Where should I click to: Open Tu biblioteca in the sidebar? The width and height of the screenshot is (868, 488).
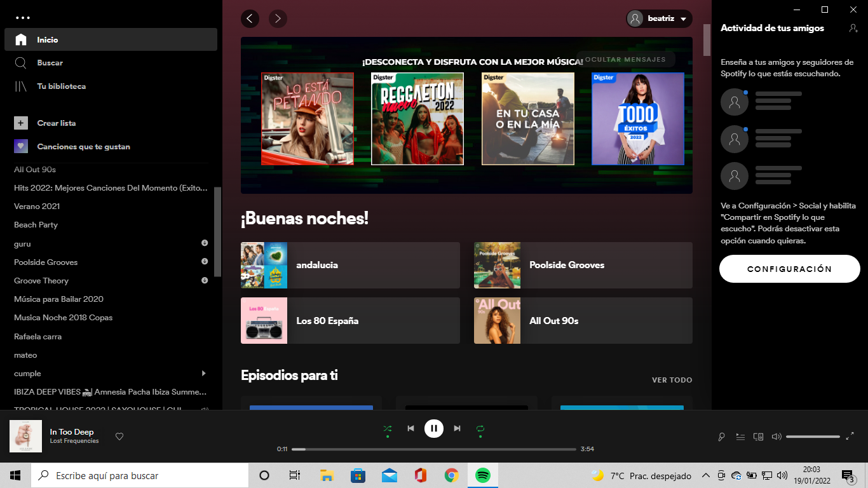61,86
